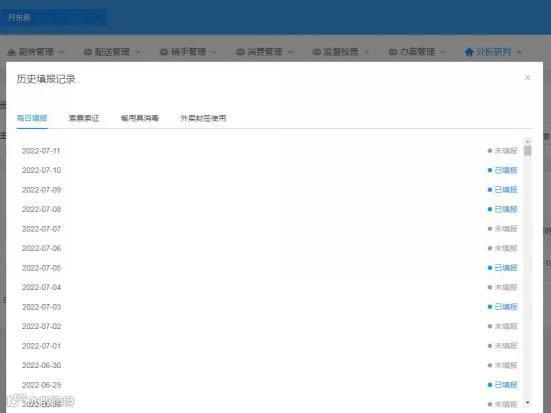This screenshot has width=551, height=413.
Task: Open 已填报 status for 2022-07-09
Action: pos(503,190)
